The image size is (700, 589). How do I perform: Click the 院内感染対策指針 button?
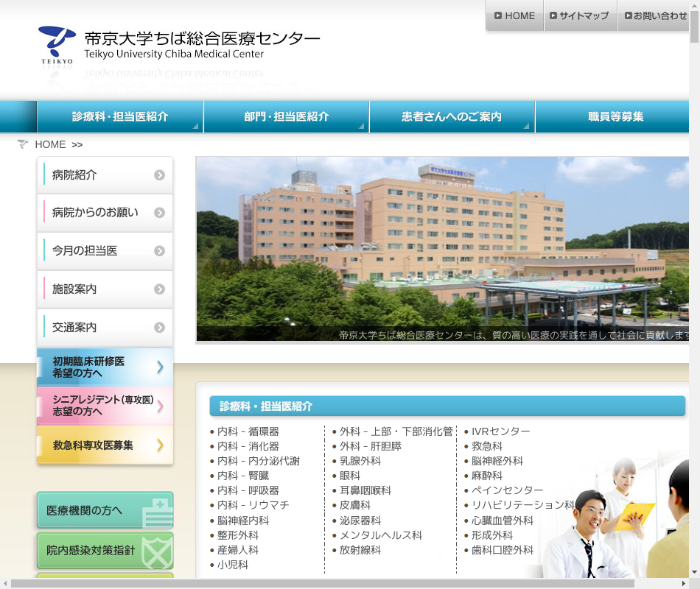click(105, 551)
